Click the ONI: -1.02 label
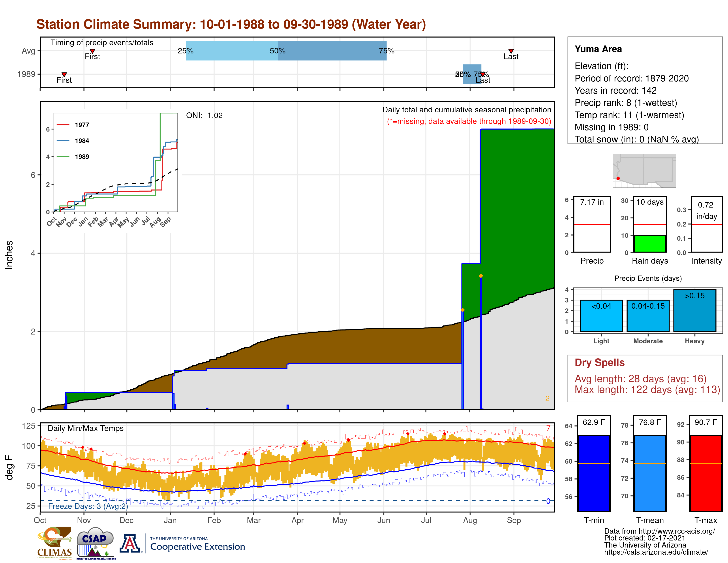 pyautogui.click(x=204, y=115)
